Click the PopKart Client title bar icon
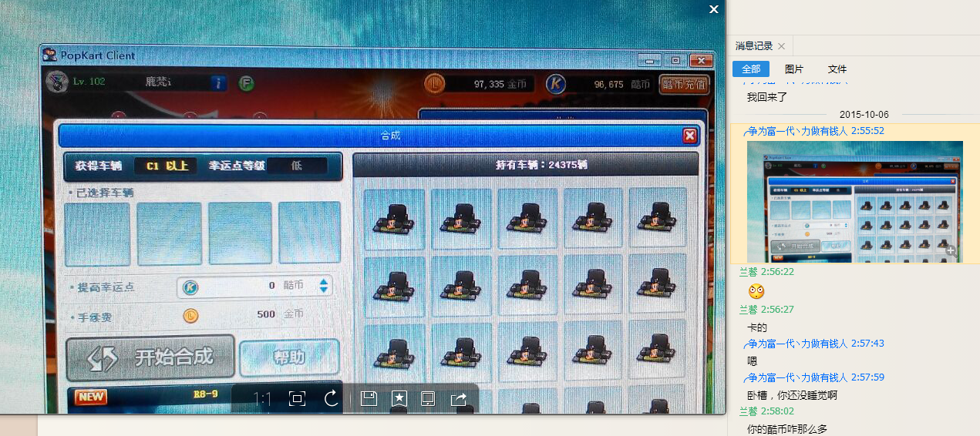Viewport: 980px width, 436px height. 49,55
